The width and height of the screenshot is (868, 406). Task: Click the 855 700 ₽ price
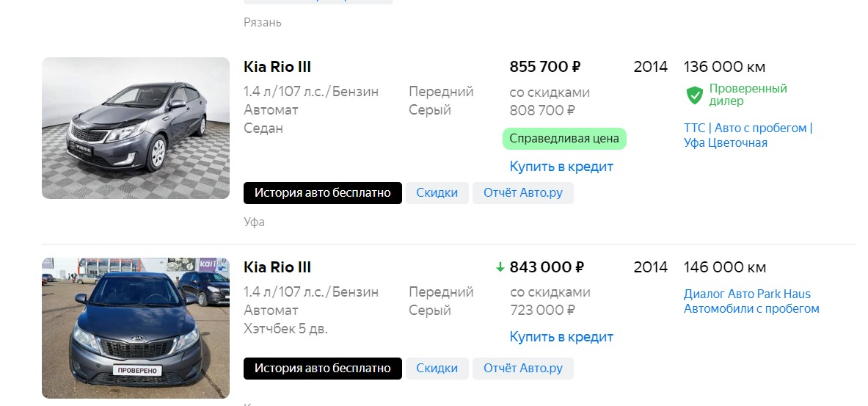click(544, 67)
